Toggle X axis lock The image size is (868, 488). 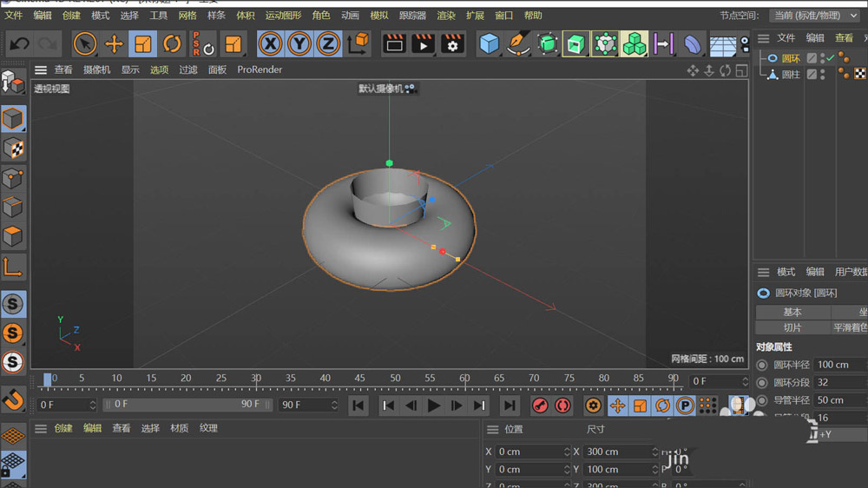[271, 43]
